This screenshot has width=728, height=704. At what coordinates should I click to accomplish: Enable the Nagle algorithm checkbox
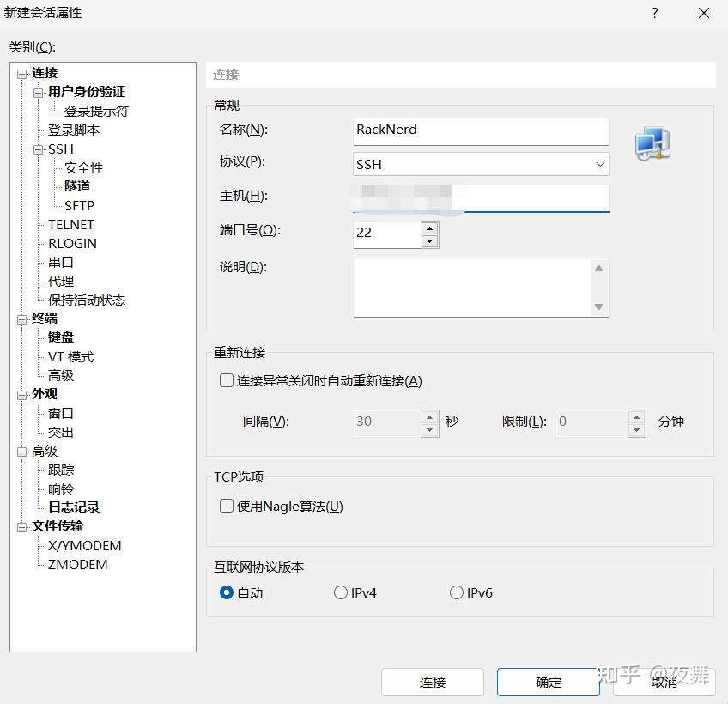point(226,506)
